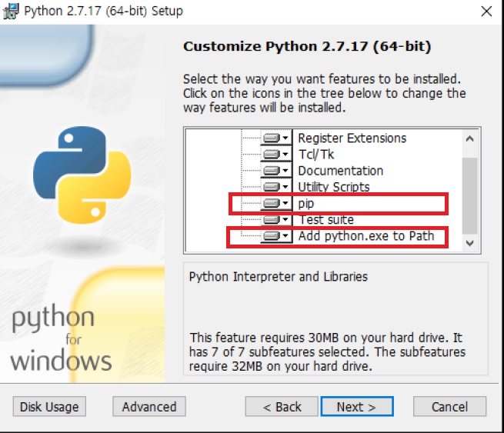Select the Register Extensions feature label
The height and width of the screenshot is (433, 504).
pyautogui.click(x=352, y=138)
